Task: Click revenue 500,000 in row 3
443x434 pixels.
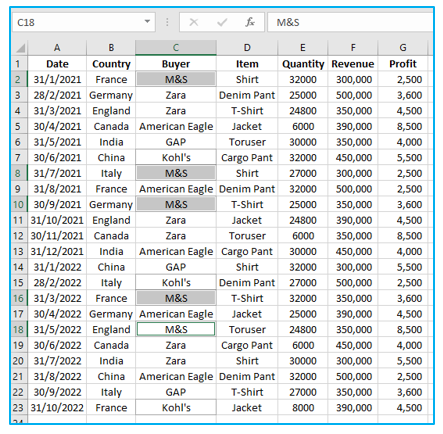Action: pos(353,95)
